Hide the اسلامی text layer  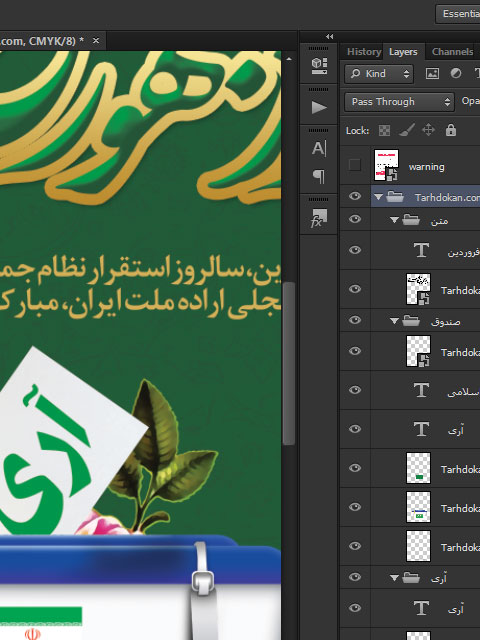(x=355, y=390)
